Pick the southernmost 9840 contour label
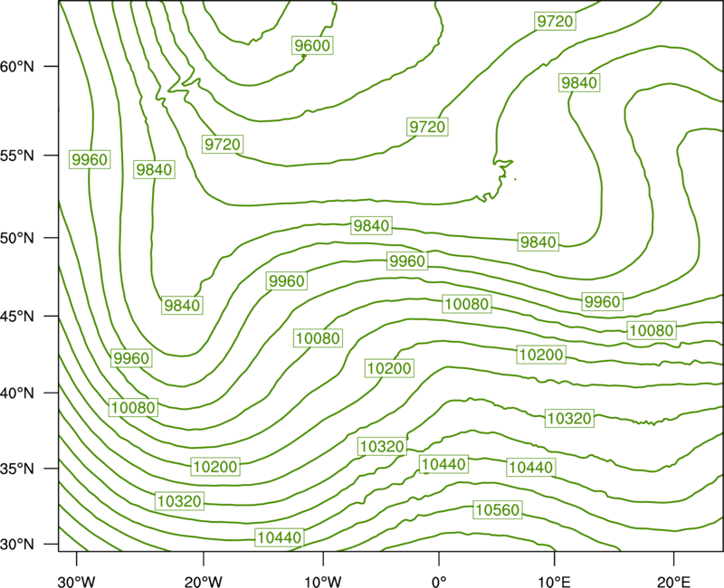The image size is (724, 588). (183, 305)
